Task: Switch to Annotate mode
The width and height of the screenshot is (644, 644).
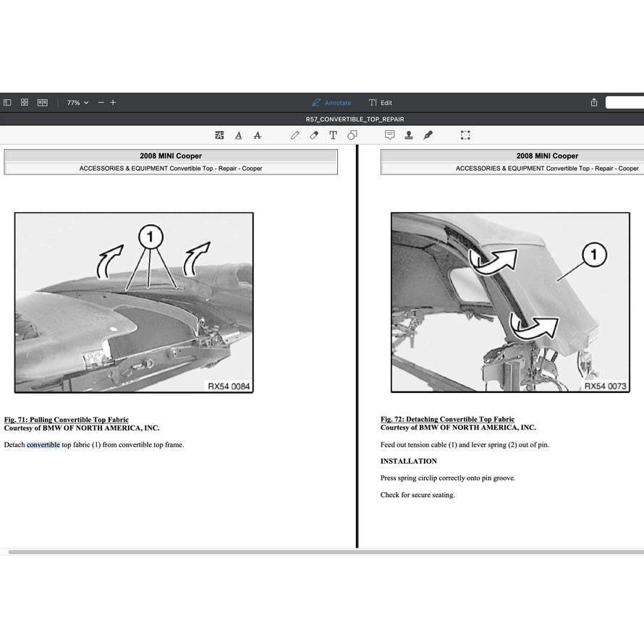Action: click(331, 102)
